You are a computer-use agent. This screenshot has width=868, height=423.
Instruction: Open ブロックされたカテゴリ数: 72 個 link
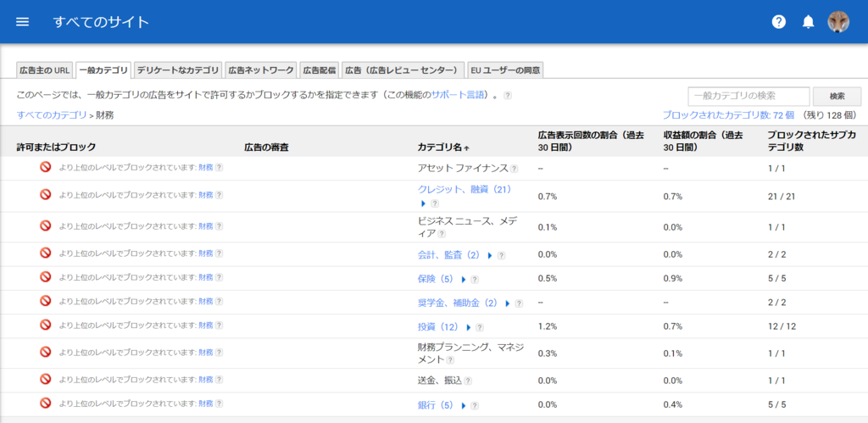click(x=728, y=115)
